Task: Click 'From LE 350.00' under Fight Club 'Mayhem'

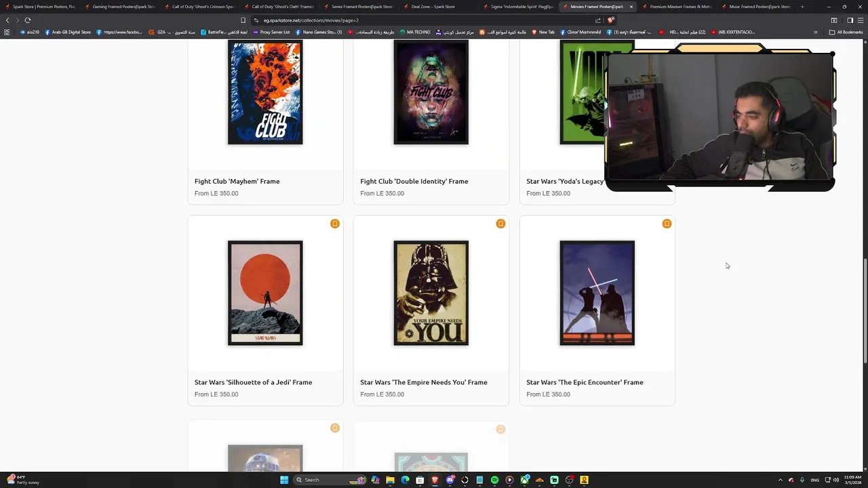Action: [216, 193]
